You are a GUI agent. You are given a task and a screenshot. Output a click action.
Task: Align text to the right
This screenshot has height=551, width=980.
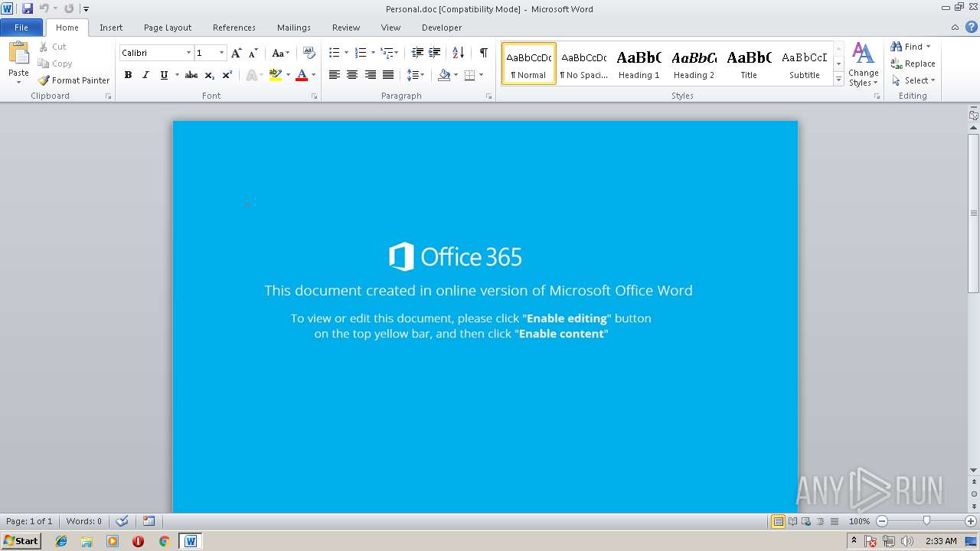pyautogui.click(x=371, y=75)
